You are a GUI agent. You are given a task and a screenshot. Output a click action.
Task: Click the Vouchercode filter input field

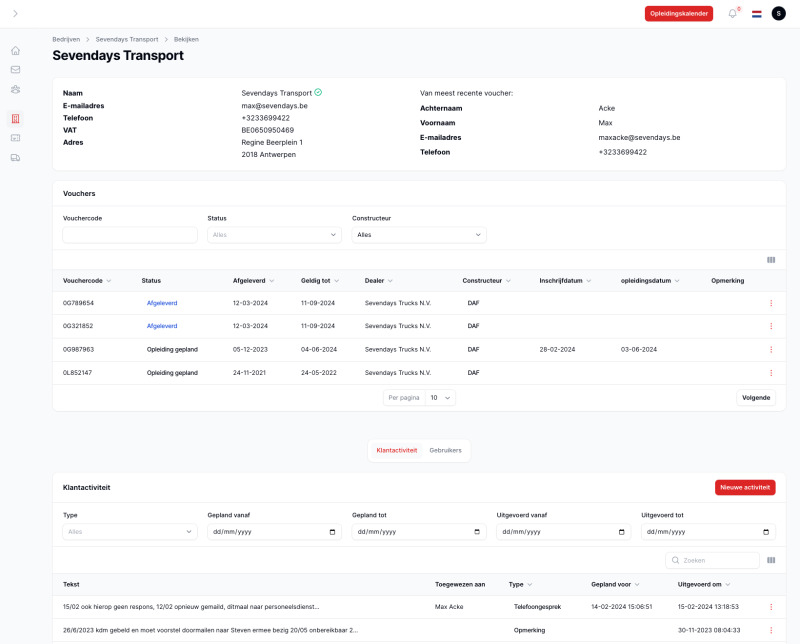pos(130,235)
